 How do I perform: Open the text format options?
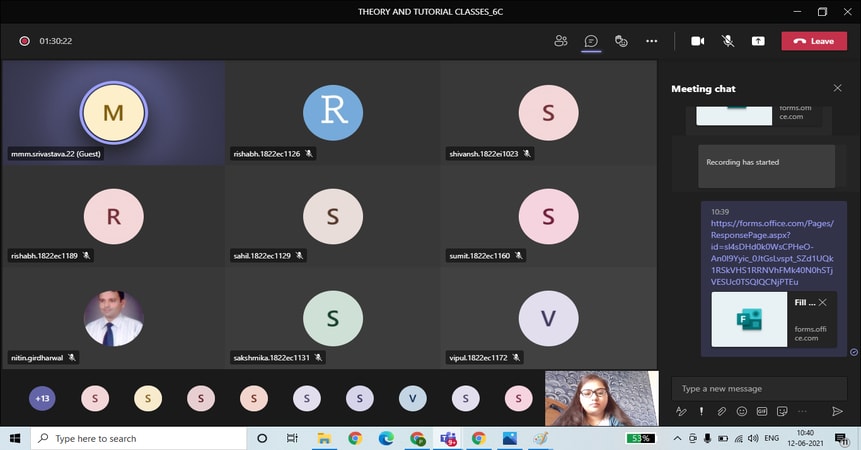681,411
